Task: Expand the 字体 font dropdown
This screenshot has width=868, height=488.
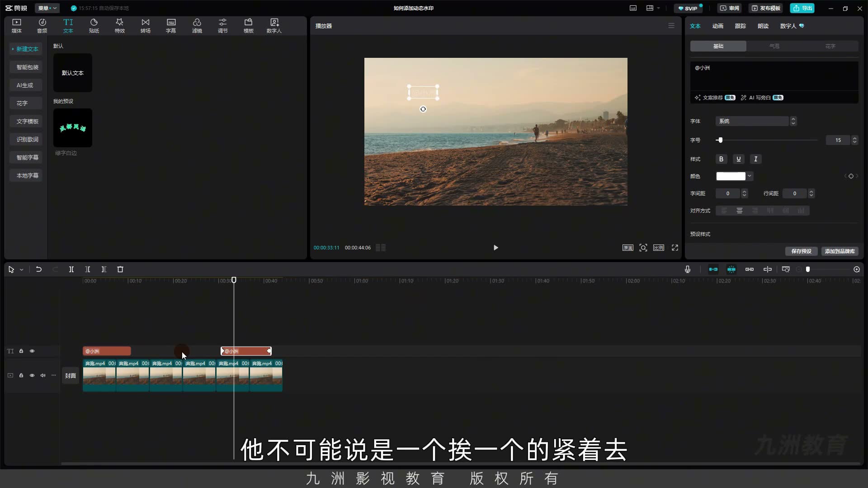Action: click(x=793, y=121)
